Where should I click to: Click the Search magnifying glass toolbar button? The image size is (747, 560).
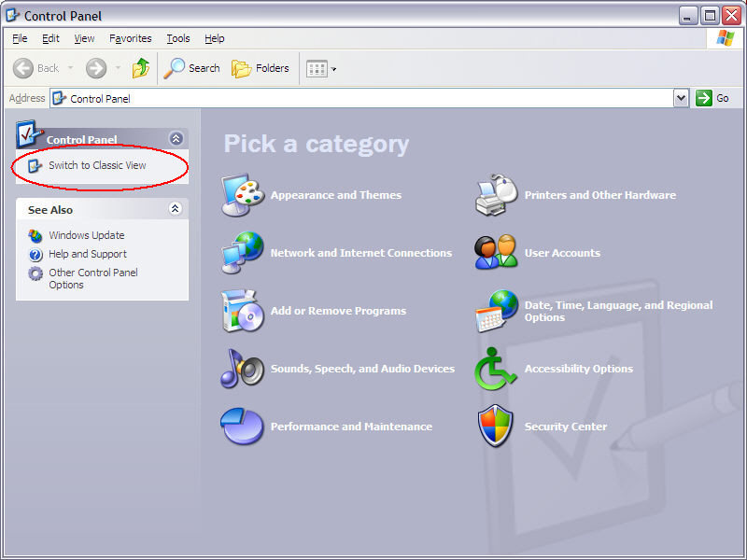coord(191,68)
